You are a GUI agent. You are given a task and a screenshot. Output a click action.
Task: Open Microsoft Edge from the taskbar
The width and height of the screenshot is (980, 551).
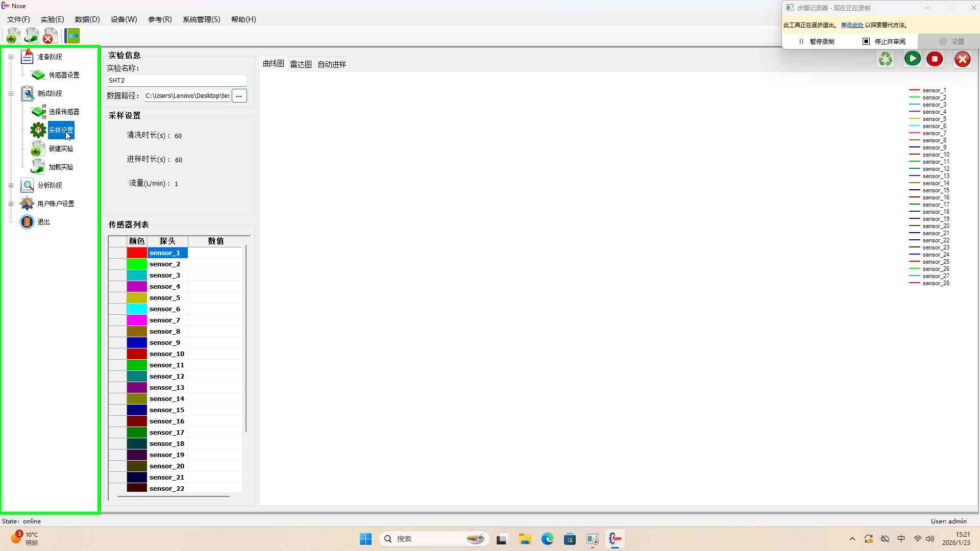pos(547,539)
